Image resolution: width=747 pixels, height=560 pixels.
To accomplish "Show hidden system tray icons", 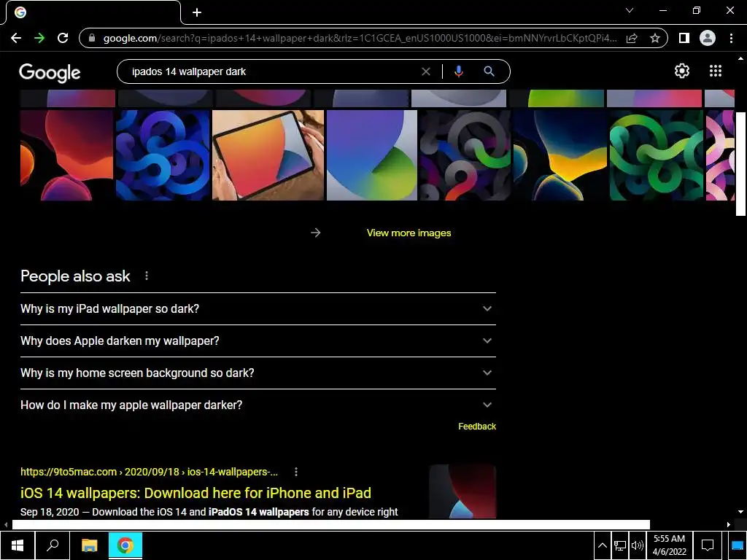I will pos(602,545).
